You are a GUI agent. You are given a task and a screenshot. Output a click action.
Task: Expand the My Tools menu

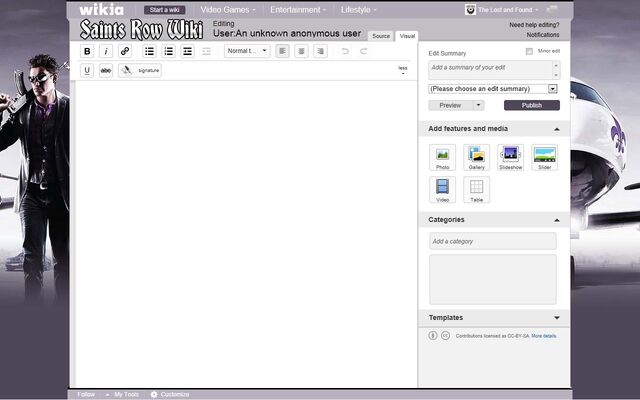[122, 394]
